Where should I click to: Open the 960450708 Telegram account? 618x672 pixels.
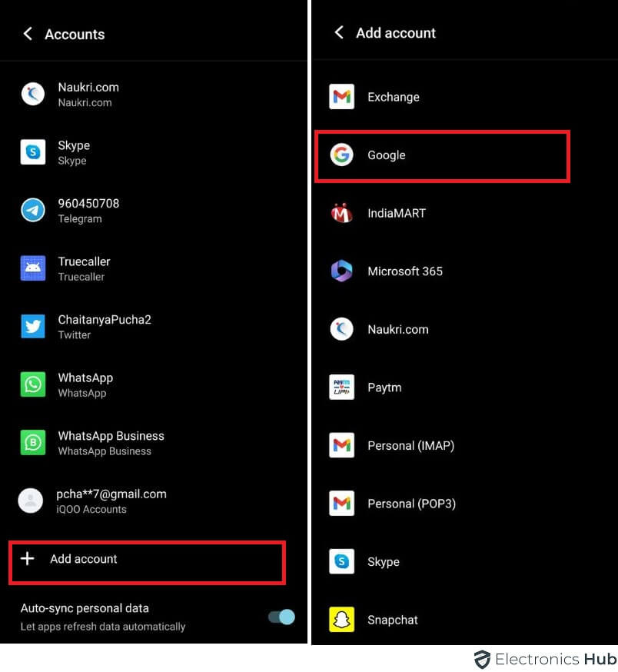click(154, 211)
